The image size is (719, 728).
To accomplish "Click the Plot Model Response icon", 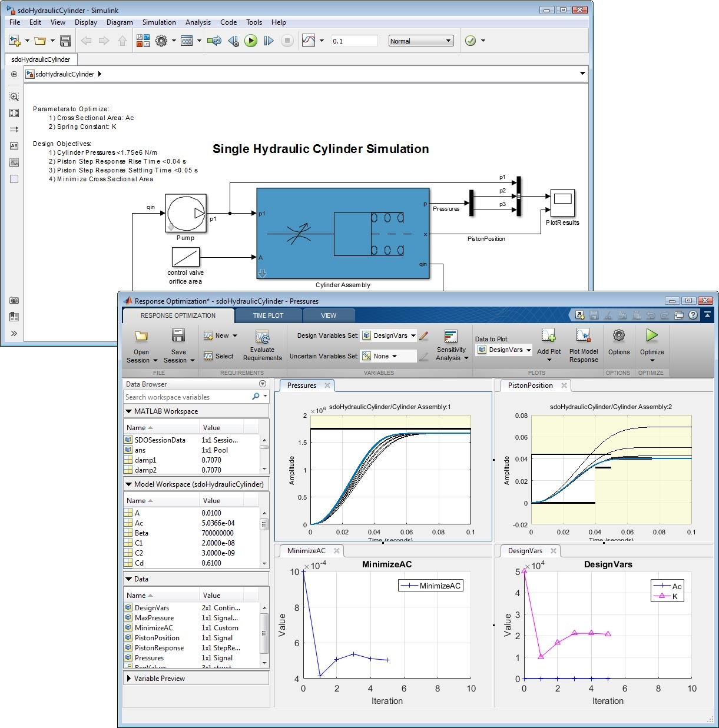I will point(583,336).
